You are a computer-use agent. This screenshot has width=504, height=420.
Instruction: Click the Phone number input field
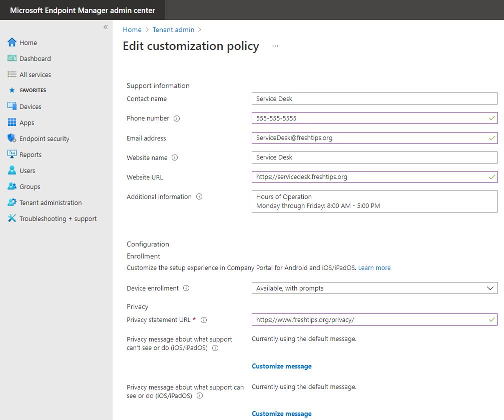pyautogui.click(x=374, y=118)
